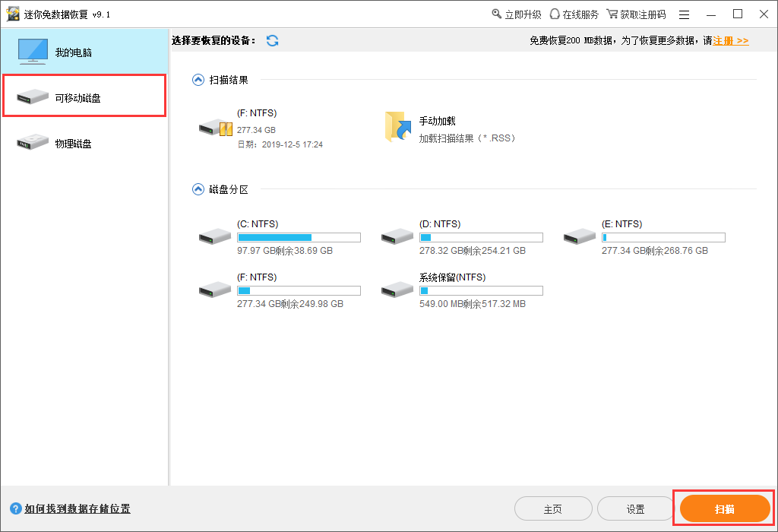The width and height of the screenshot is (778, 532).
Task: Click 获取注册码 in the title bar
Action: [637, 14]
